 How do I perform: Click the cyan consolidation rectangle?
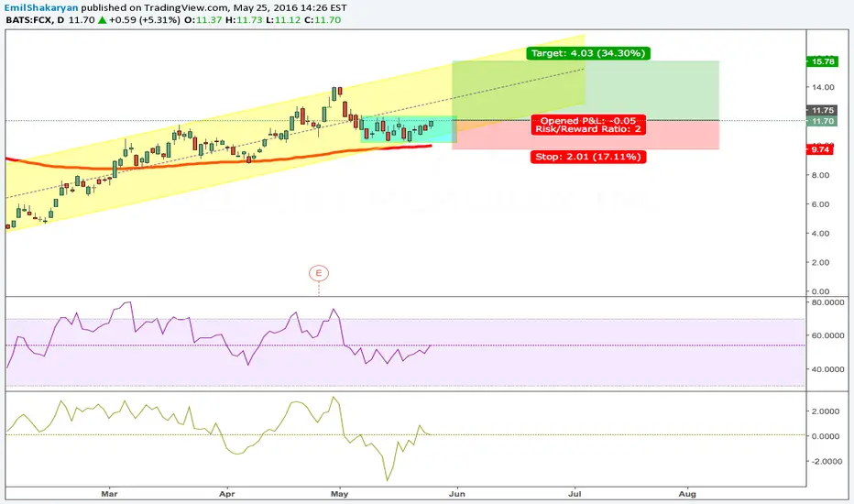pyautogui.click(x=409, y=130)
